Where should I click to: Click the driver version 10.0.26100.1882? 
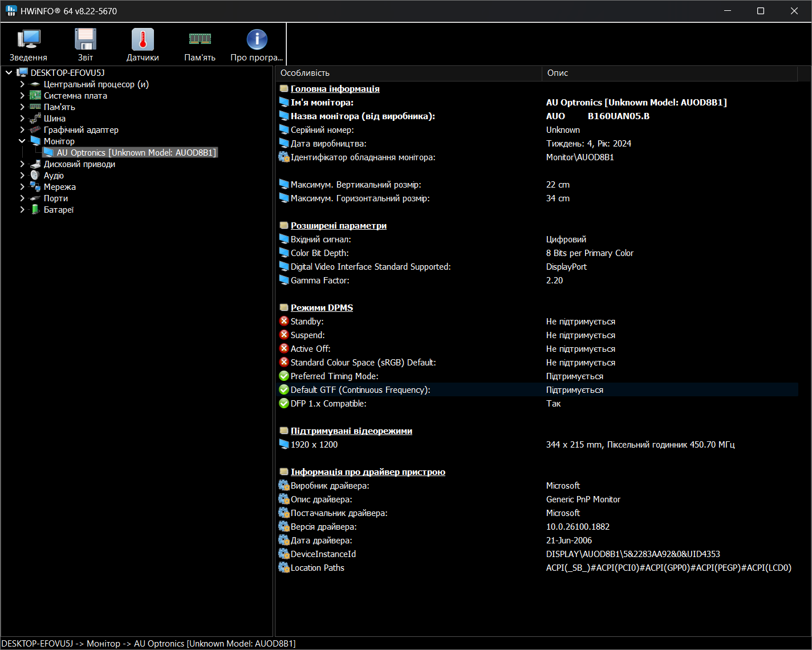(x=578, y=526)
